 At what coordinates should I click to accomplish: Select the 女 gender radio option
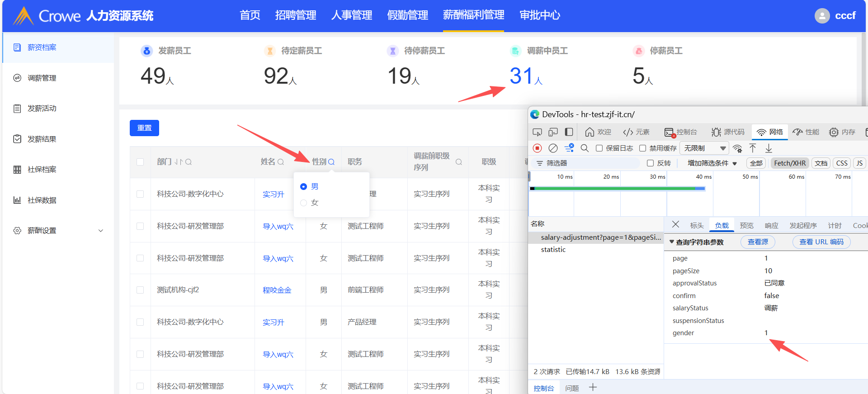tap(304, 203)
